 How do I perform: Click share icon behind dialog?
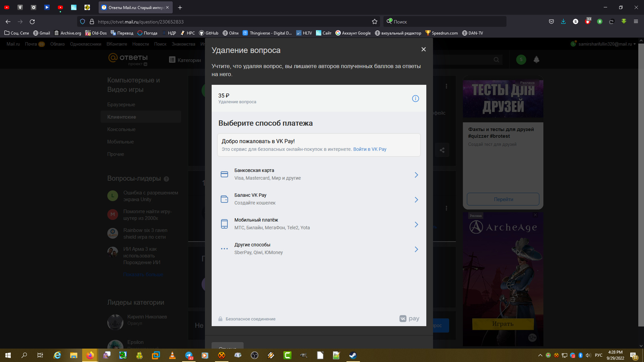pos(442,150)
